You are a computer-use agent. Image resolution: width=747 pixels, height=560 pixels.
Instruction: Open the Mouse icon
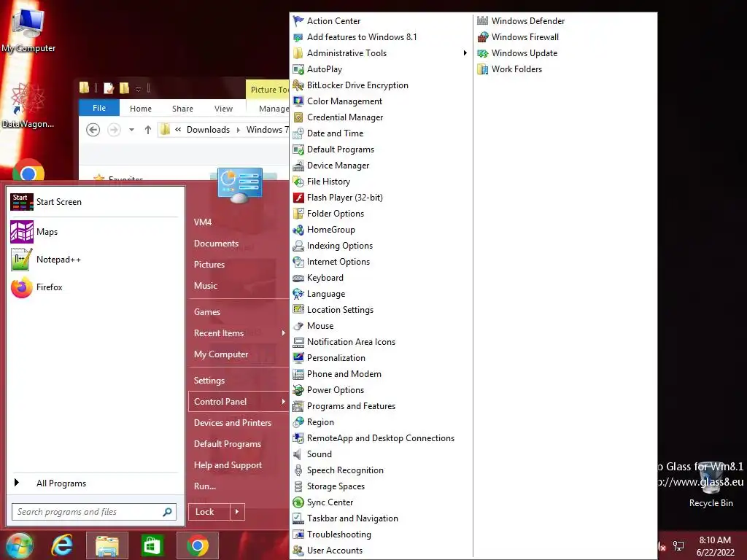coord(298,326)
